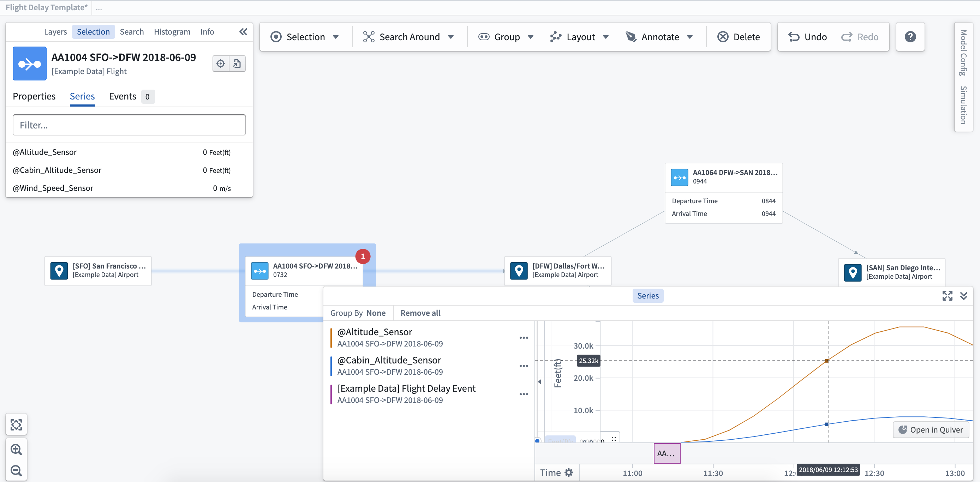This screenshot has height=482, width=980.
Task: Click the AA1064 flight node icon
Action: [x=680, y=177]
